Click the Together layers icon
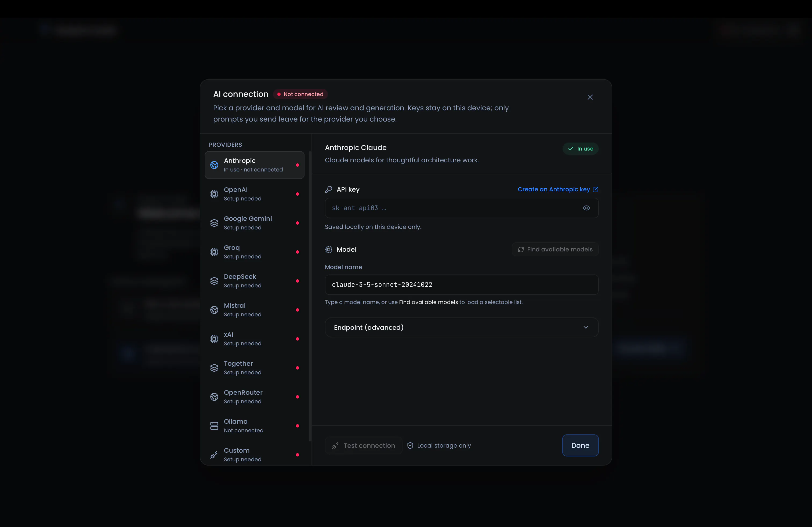 214,368
